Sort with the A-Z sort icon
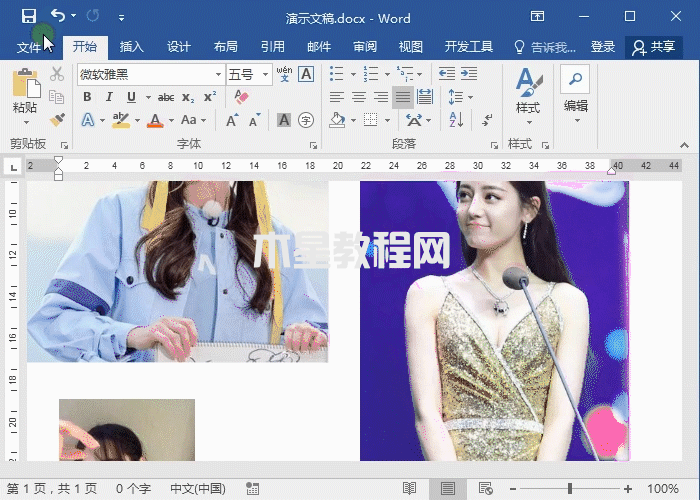This screenshot has height=500, width=700. tap(456, 120)
